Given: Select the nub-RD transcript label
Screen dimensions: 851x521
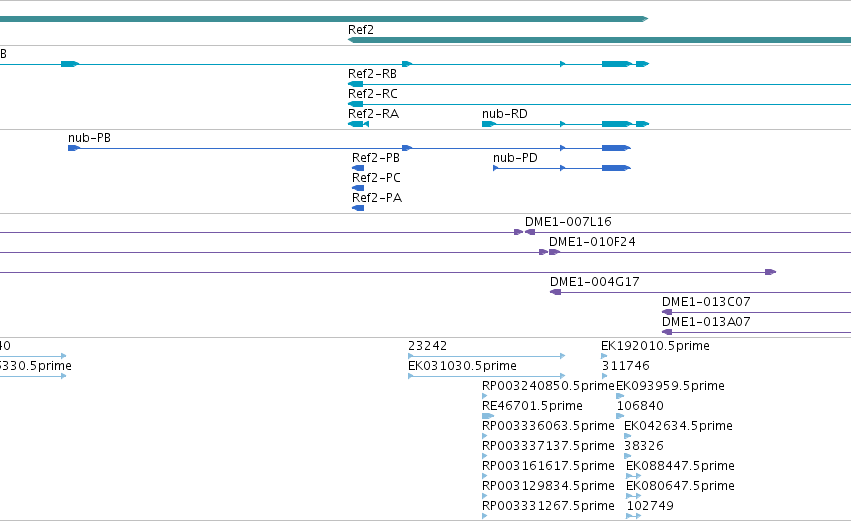Looking at the screenshot, I should click(x=505, y=114).
